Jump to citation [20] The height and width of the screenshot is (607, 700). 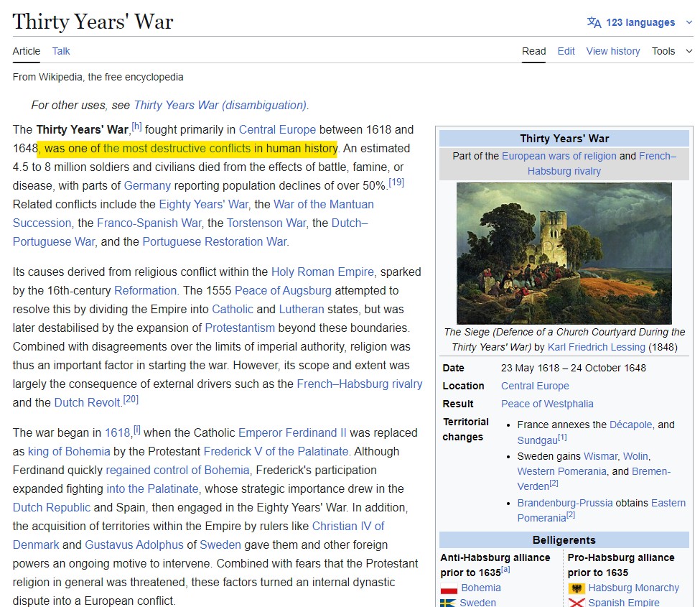pos(131,399)
